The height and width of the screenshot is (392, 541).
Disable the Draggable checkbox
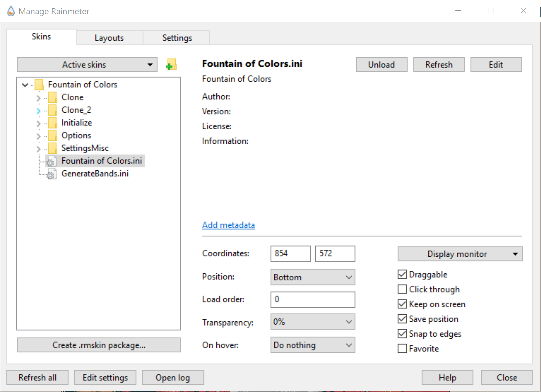[x=402, y=275]
